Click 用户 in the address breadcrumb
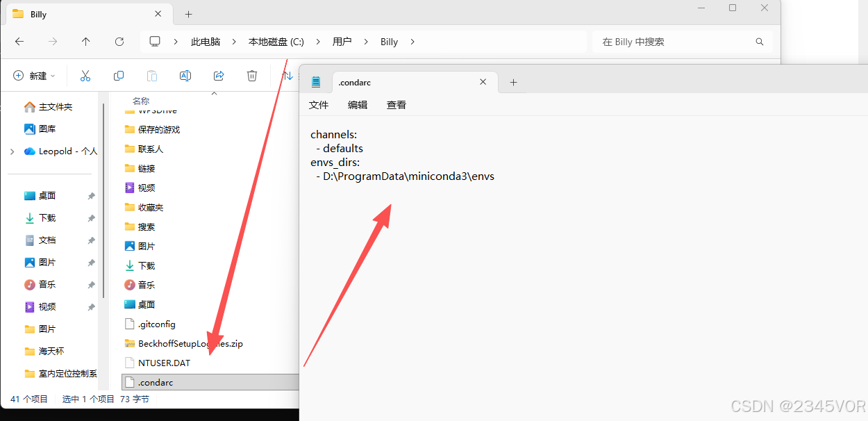Screen dimensions: 868x421 342,42
